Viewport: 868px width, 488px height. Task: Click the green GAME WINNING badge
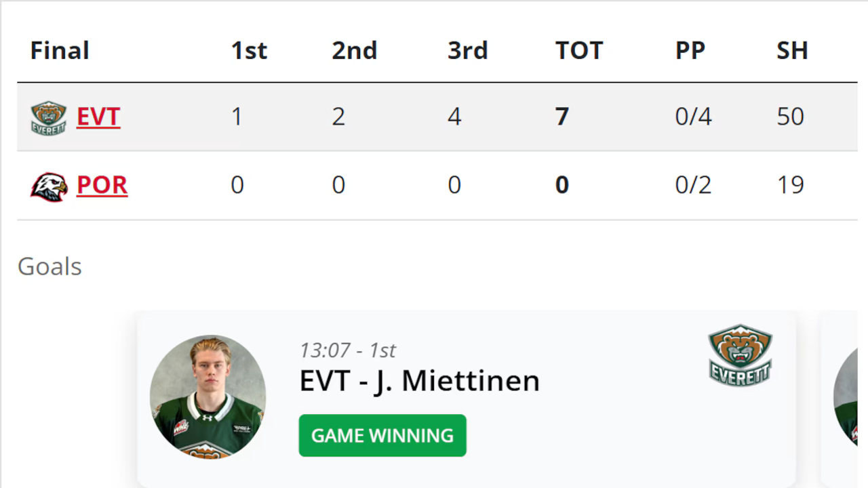pos(382,435)
